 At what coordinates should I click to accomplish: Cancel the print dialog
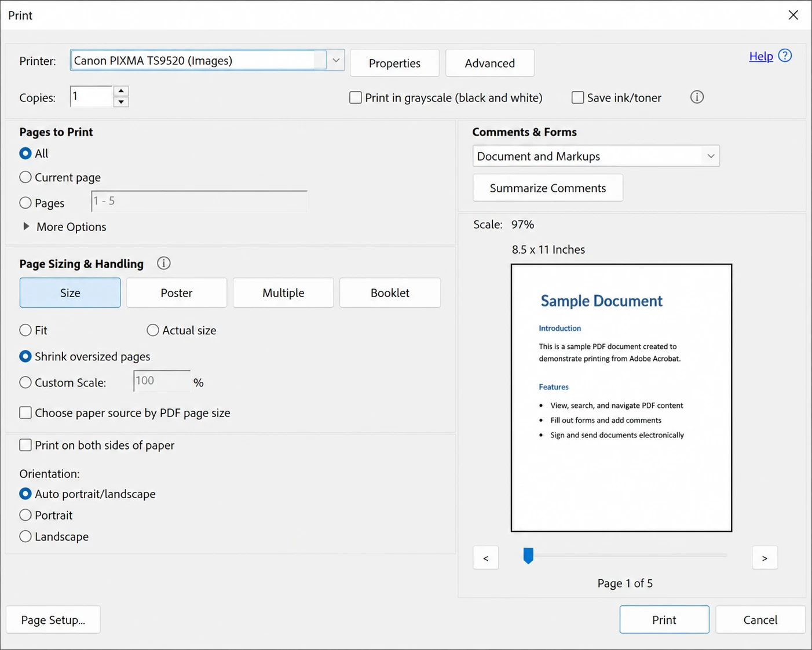760,619
